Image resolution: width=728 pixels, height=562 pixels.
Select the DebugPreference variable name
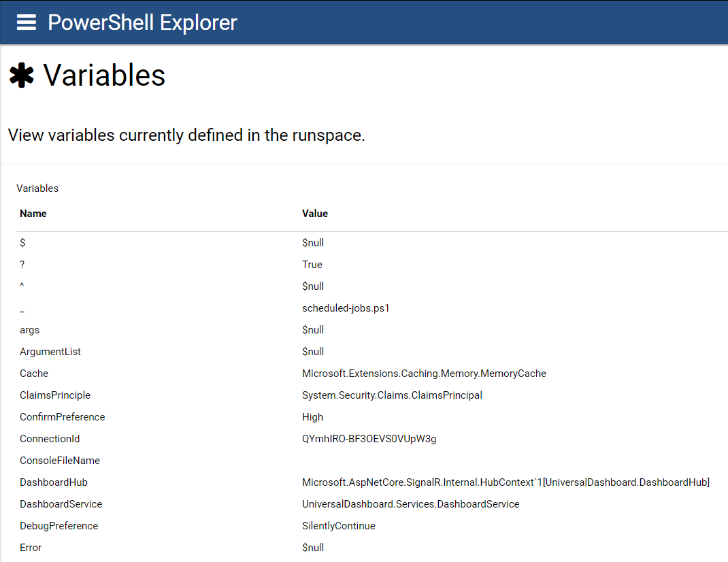coord(59,526)
